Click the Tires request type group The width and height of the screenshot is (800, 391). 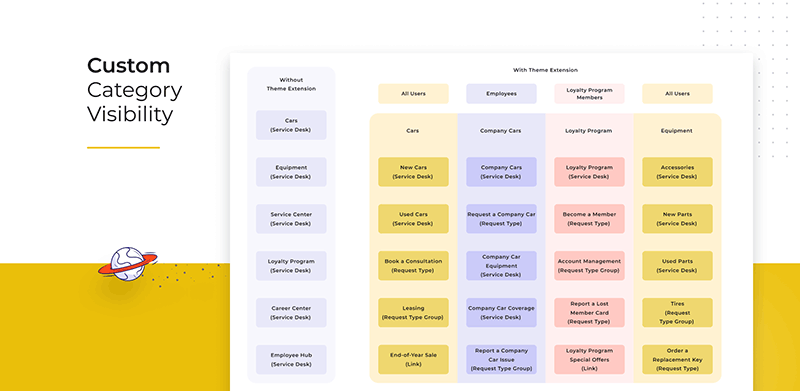click(x=678, y=313)
